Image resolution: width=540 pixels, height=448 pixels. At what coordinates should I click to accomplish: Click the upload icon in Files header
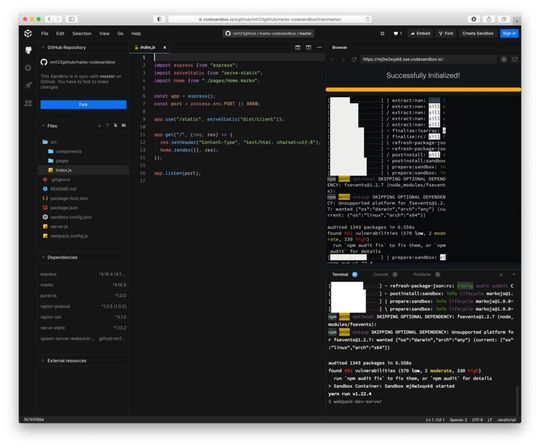point(107,126)
